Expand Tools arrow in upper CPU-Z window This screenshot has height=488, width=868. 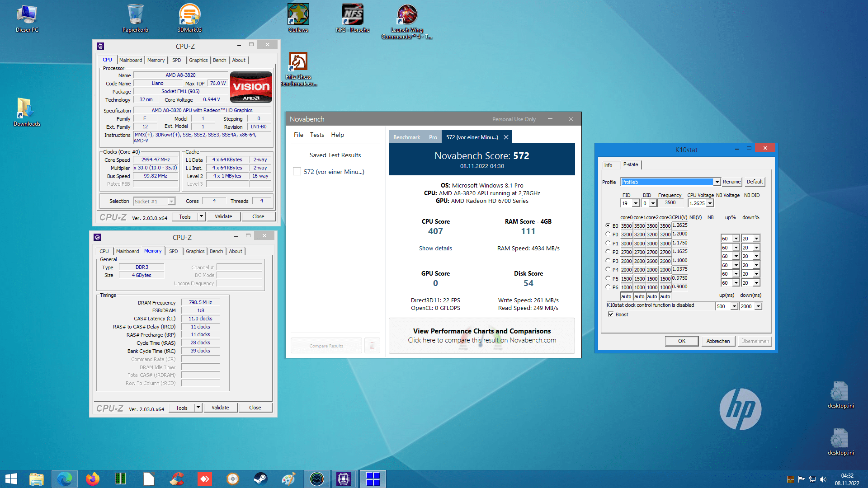pos(201,216)
